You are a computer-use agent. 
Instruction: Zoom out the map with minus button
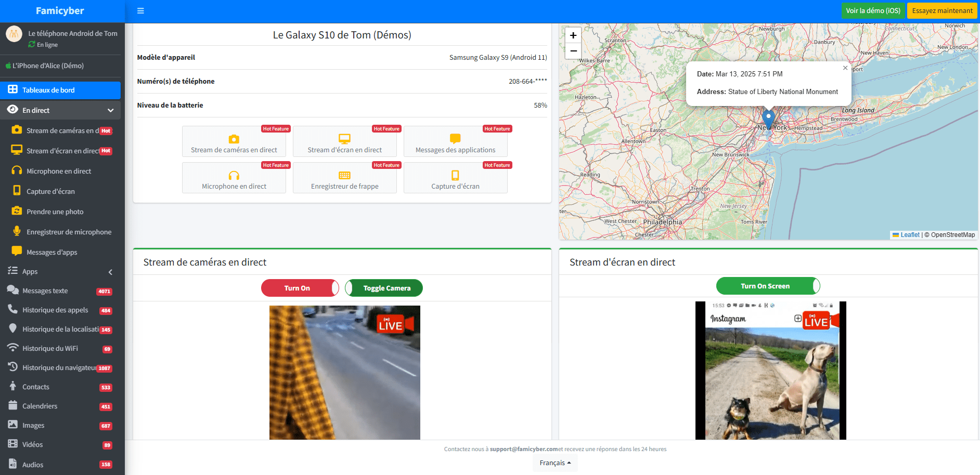(573, 51)
